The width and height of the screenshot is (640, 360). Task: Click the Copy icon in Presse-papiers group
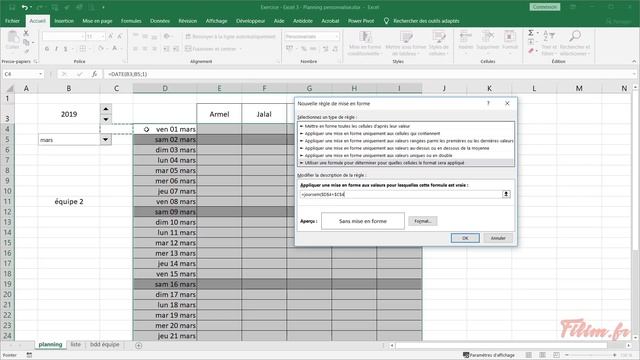pos(26,42)
